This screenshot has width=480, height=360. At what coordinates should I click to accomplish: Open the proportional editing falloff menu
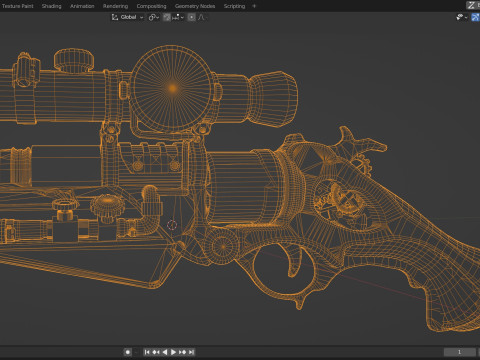[x=201, y=17]
